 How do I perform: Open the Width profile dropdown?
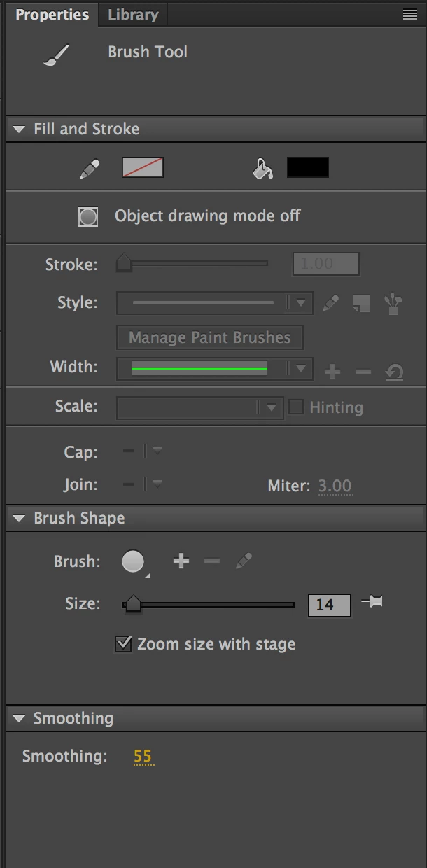(x=300, y=368)
